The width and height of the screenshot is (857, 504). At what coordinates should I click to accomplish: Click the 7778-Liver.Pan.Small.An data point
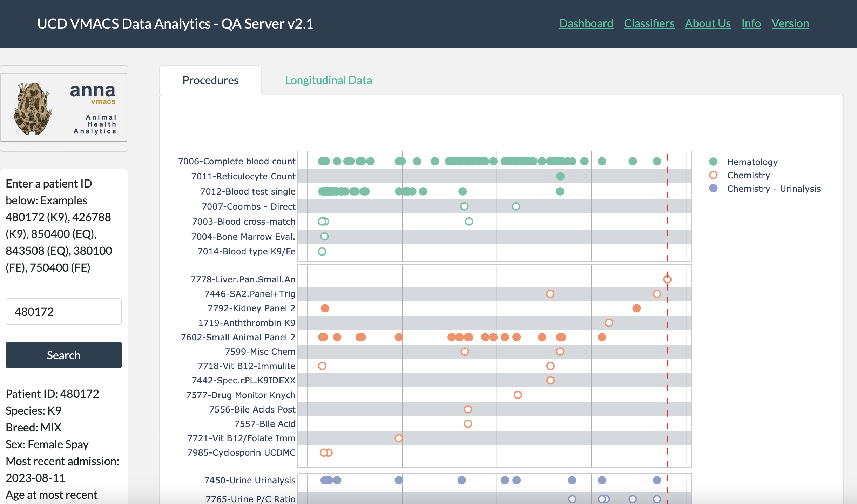point(667,279)
